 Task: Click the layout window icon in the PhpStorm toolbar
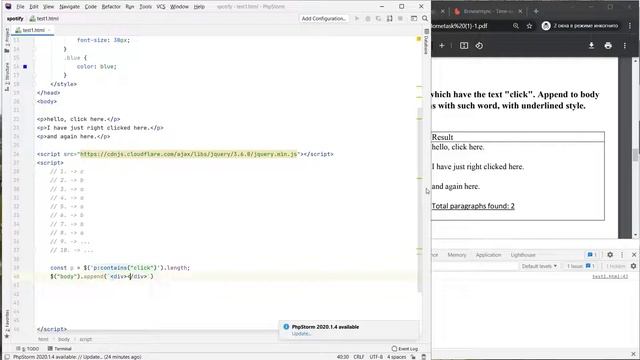(x=414, y=18)
